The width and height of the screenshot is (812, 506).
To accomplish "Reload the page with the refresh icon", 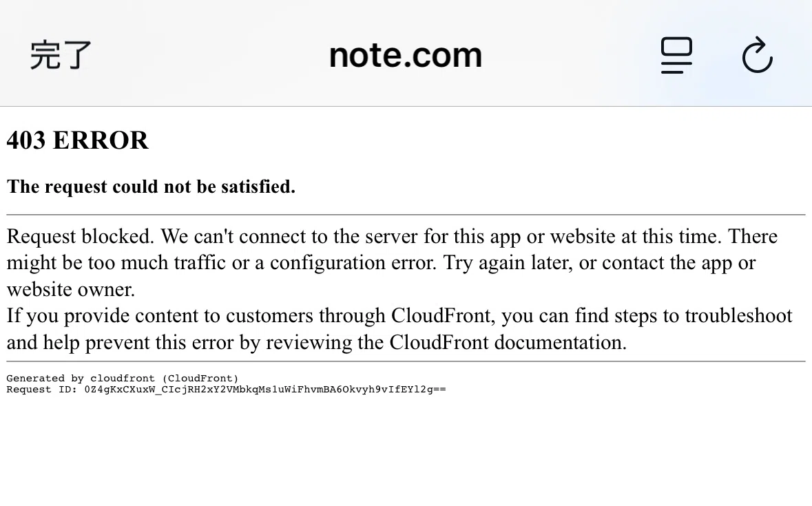I will pyautogui.click(x=757, y=54).
